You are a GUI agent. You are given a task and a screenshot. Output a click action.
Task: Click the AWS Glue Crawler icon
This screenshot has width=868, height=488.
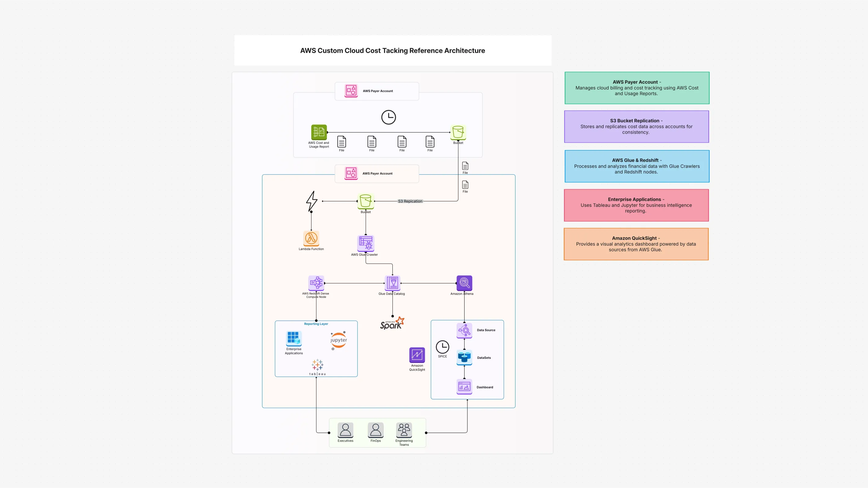pyautogui.click(x=365, y=243)
